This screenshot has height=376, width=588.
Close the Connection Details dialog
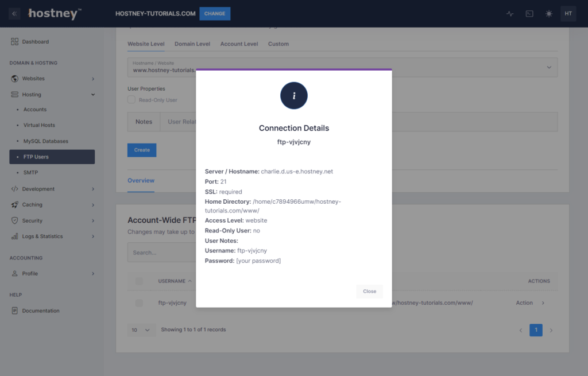[369, 291]
